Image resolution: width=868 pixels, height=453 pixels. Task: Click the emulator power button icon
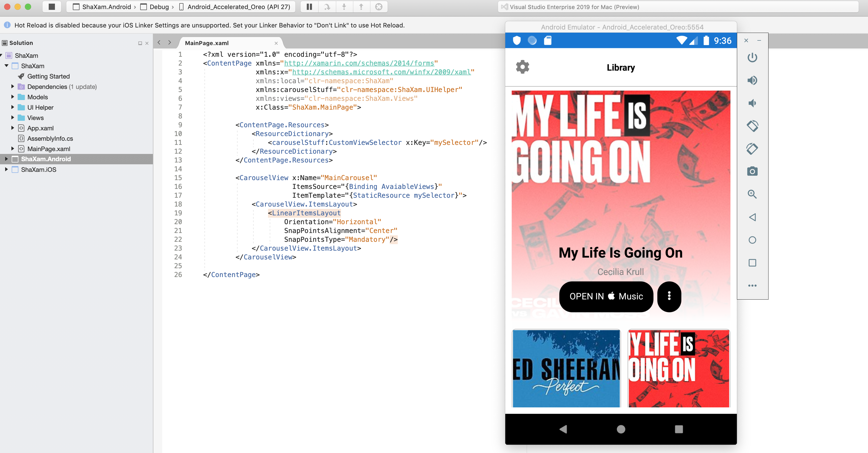(x=752, y=58)
